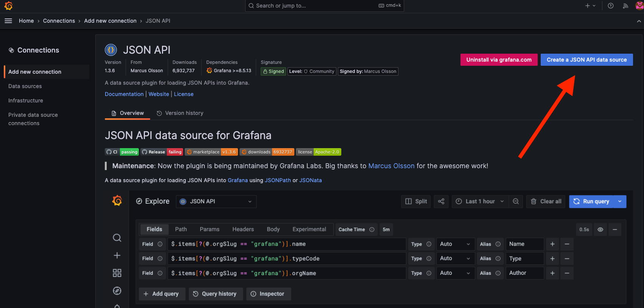
Task: Select the Headers query tab
Action: (243, 229)
